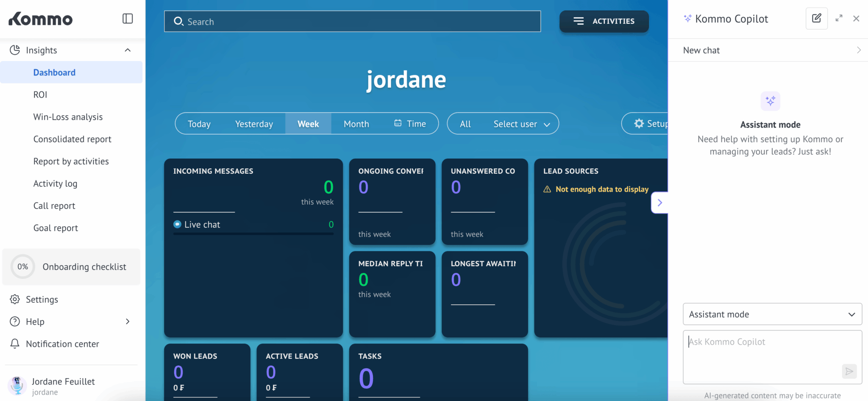Screen dimensions: 868x401
Task: Click the Setup gear icon
Action: (x=639, y=123)
